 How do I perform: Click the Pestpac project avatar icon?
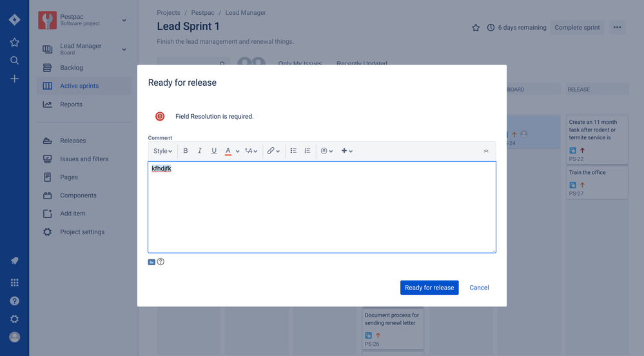[x=47, y=20]
